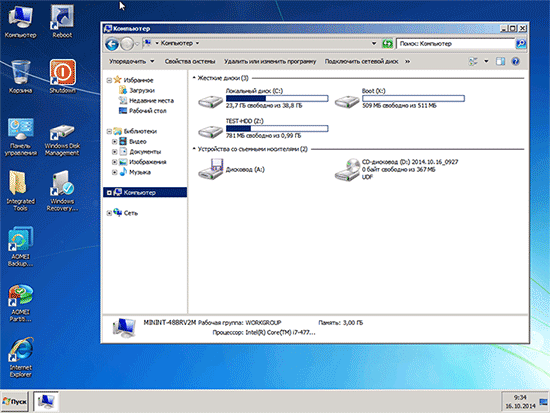Expand the Сеть tree node
This screenshot has height=413, width=550.
tap(109, 213)
